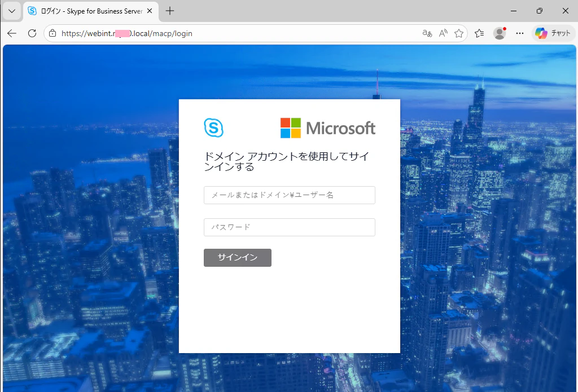Open the Favorites list
The image size is (578, 392).
point(479,33)
